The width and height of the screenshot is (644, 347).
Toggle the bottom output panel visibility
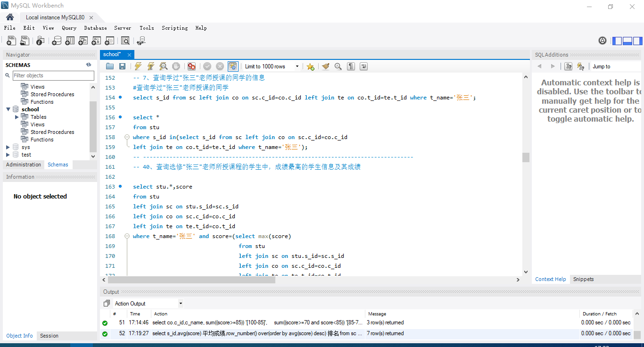[x=627, y=41]
